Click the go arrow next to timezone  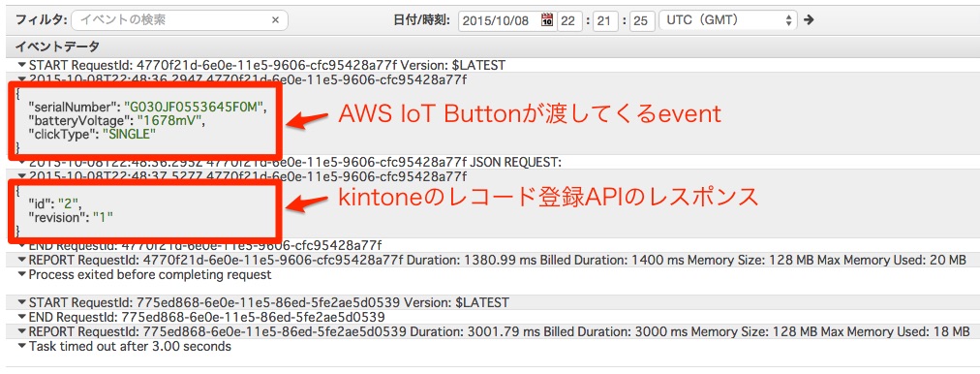click(809, 20)
